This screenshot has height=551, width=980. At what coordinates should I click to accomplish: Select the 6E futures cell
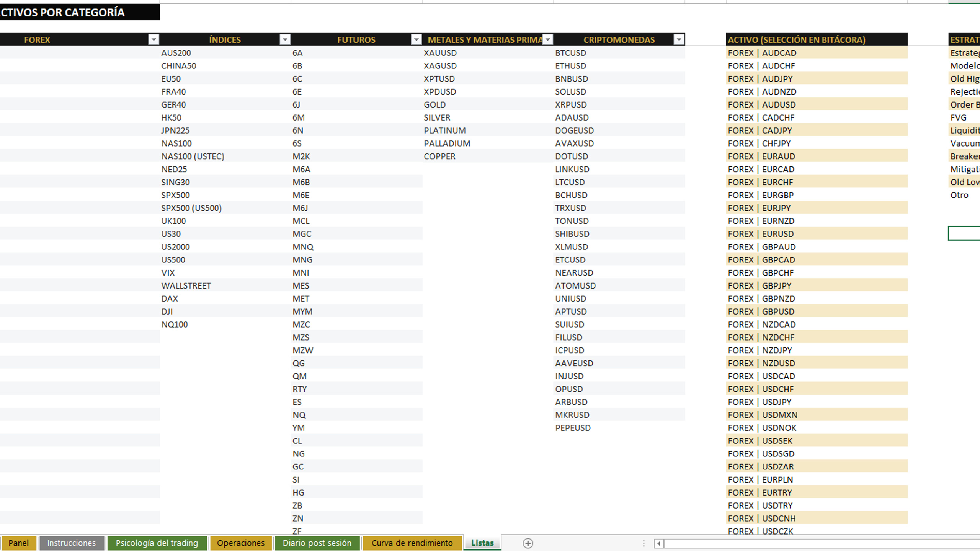click(357, 91)
